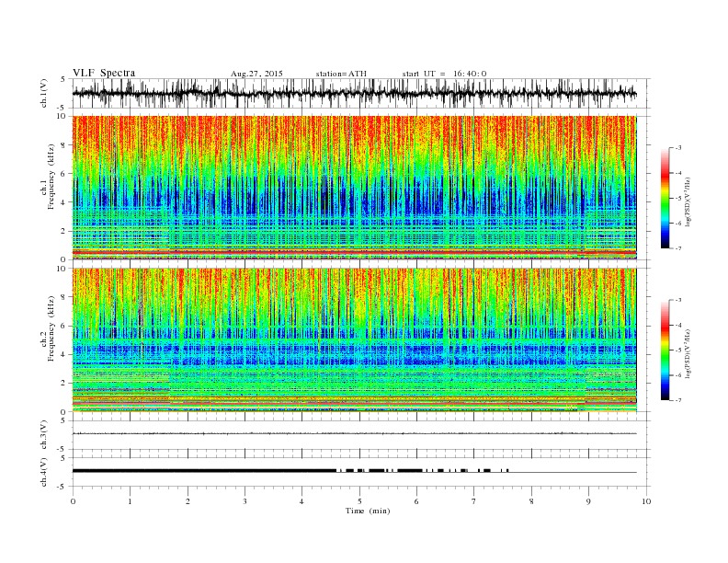The height and width of the screenshot is (563, 728).
Task: Click the "ch.1(V)" axis label
Action: 44,93
